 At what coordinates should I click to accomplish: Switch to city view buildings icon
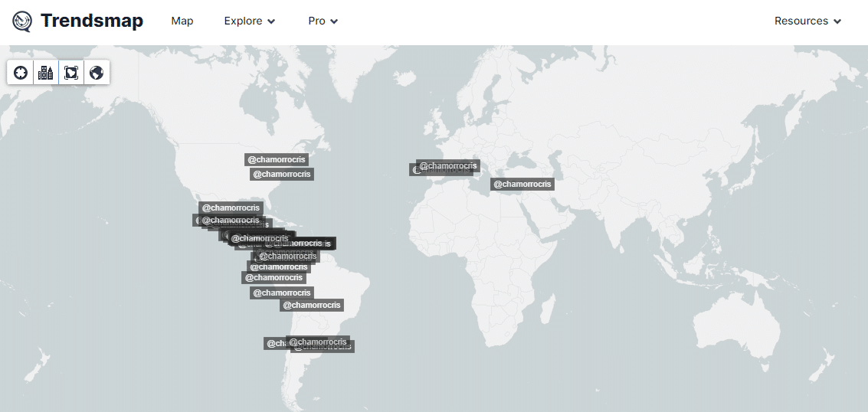point(46,73)
